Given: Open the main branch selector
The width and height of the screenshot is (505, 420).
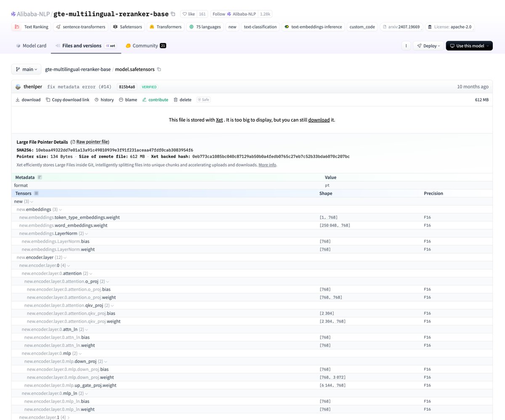Looking at the screenshot, I should click(26, 69).
